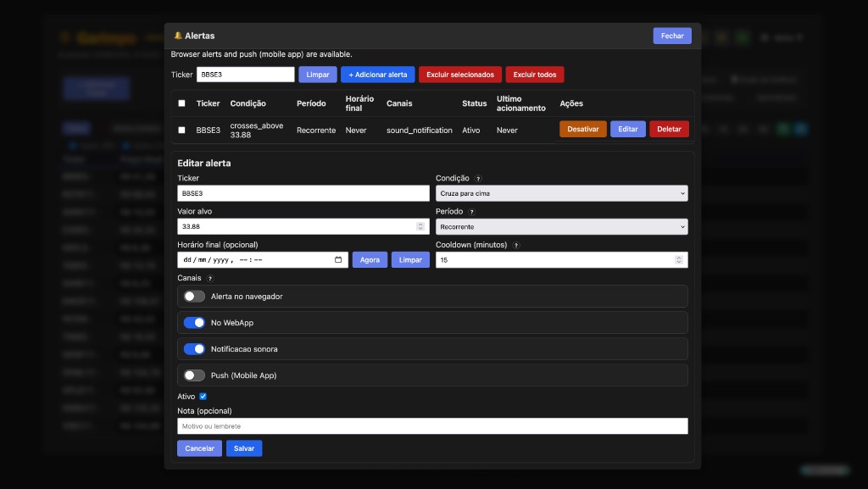The image size is (868, 489).
Task: Click + Adicionar alerta button
Action: 377,75
